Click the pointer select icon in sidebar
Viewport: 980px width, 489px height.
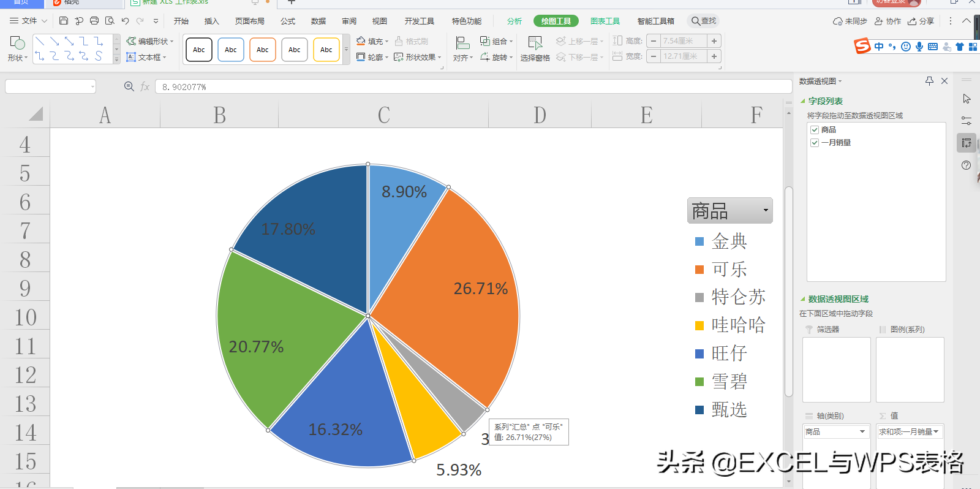tap(967, 99)
